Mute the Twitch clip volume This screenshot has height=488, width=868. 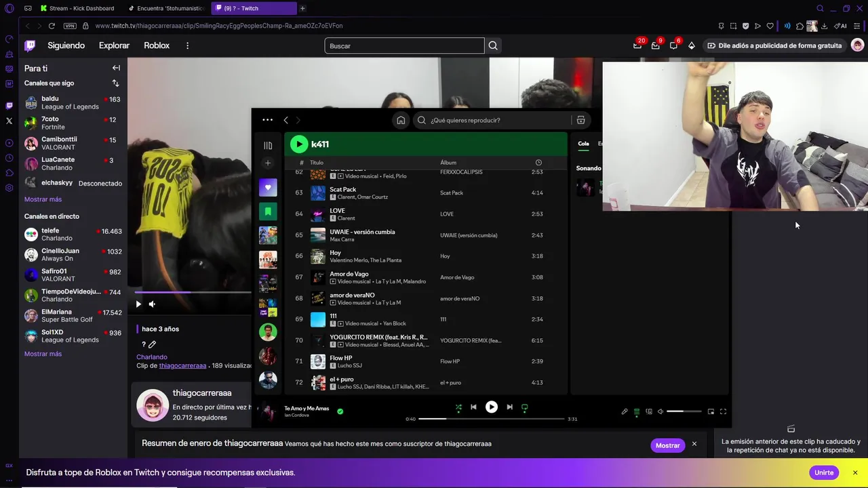click(152, 304)
